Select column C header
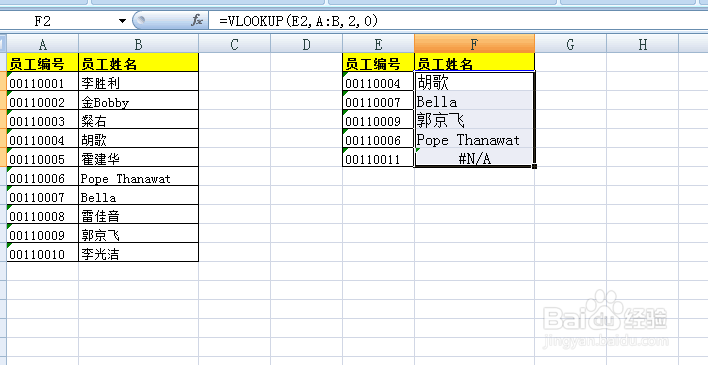 pyautogui.click(x=234, y=44)
